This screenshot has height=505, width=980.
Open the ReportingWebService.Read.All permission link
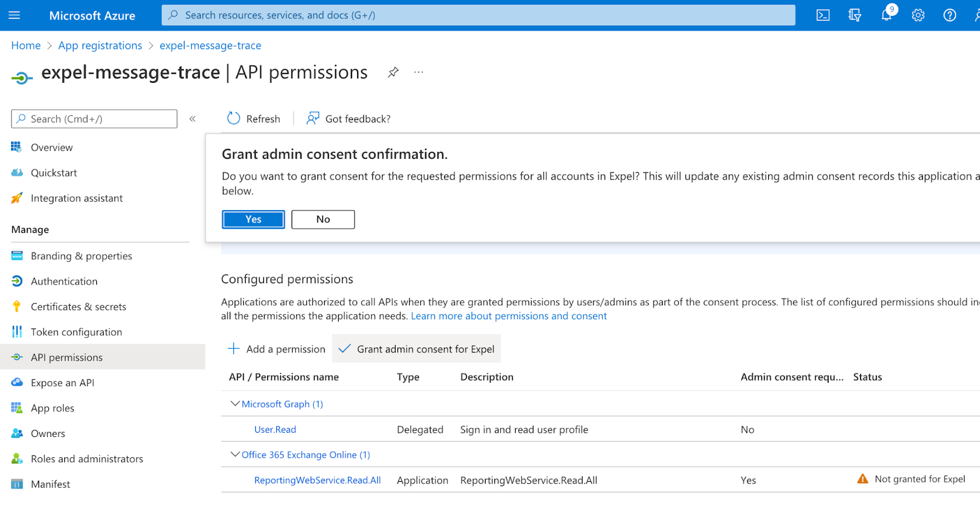[317, 480]
